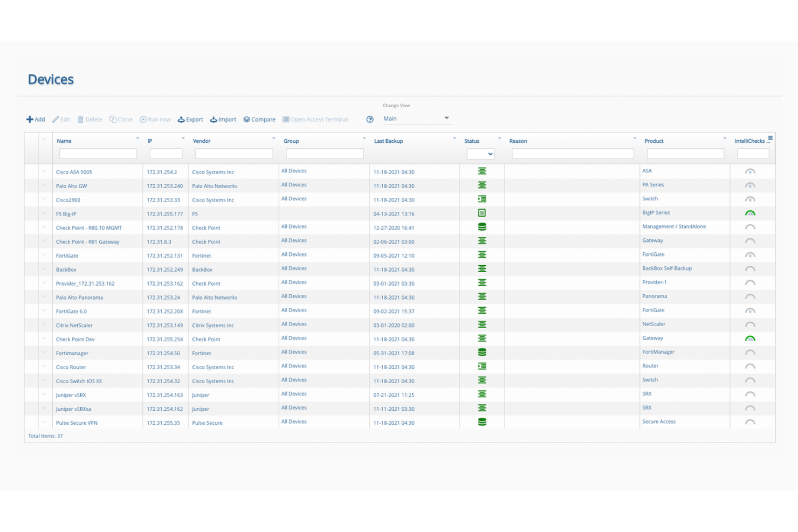The image size is (798, 532).
Task: Open the Change View dropdown showing Main
Action: point(417,118)
